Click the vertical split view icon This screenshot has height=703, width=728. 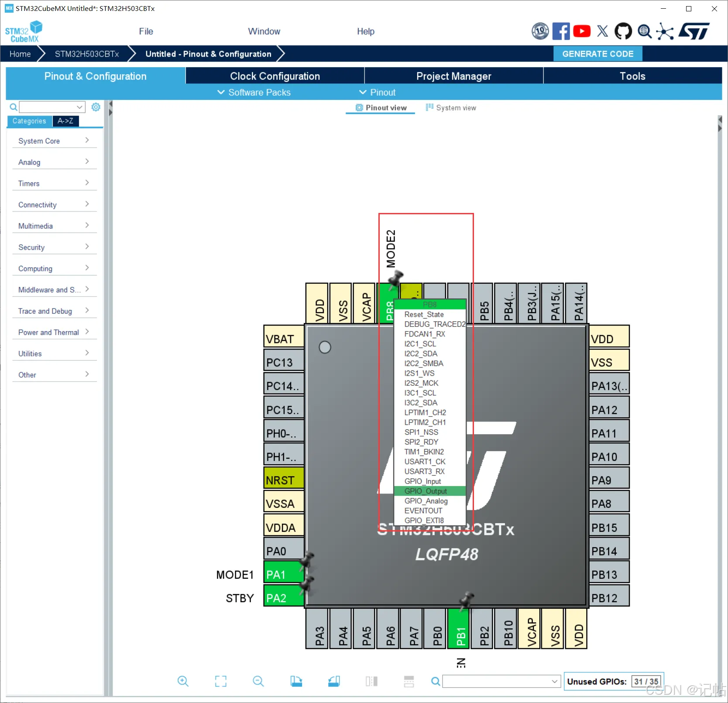tap(372, 681)
